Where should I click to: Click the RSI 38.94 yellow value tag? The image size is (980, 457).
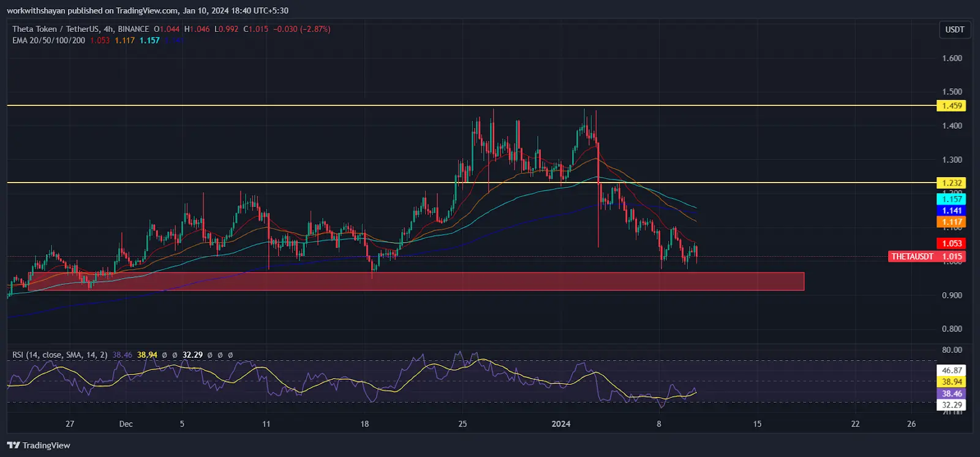951,382
